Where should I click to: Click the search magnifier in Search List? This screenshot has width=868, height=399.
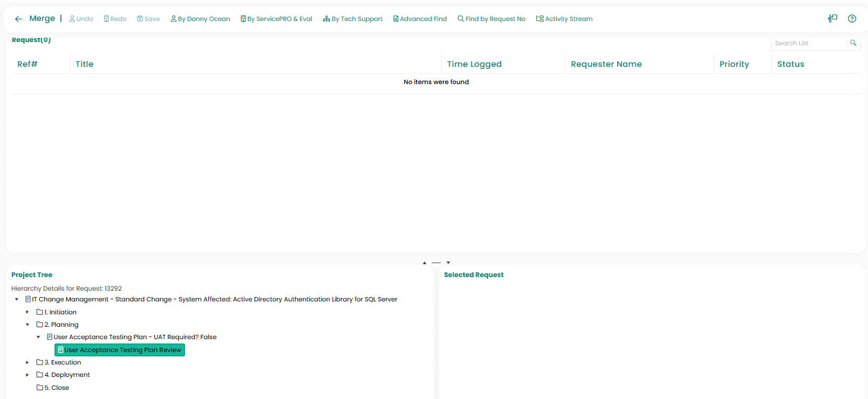(x=853, y=43)
